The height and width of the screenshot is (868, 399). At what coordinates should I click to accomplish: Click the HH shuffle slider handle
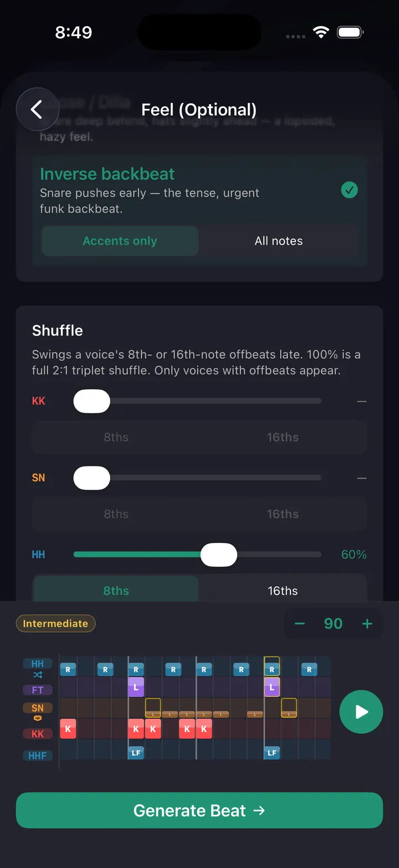point(219,555)
